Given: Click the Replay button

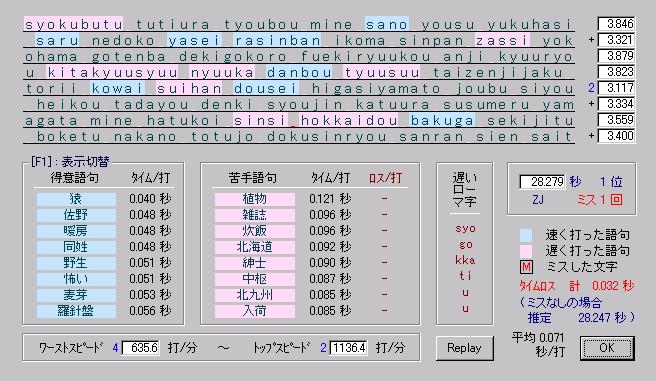Looking at the screenshot, I should click(x=464, y=348).
